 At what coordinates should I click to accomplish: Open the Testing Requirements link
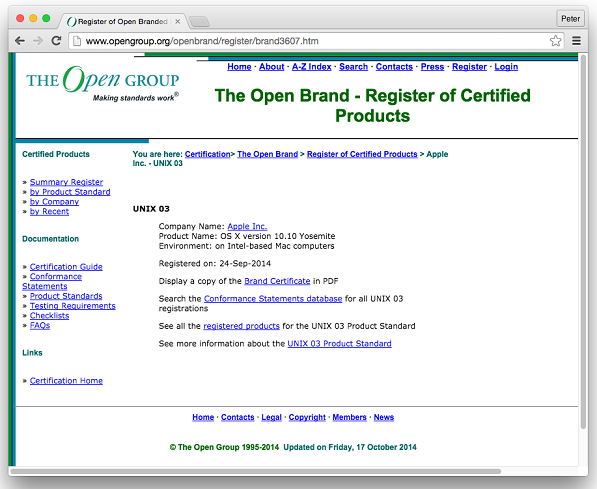point(73,306)
